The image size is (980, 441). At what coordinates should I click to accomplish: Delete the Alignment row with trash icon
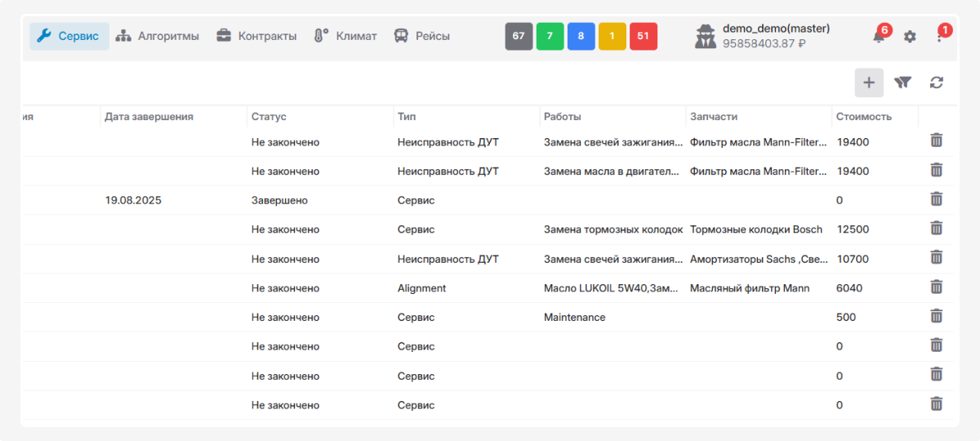tap(936, 287)
